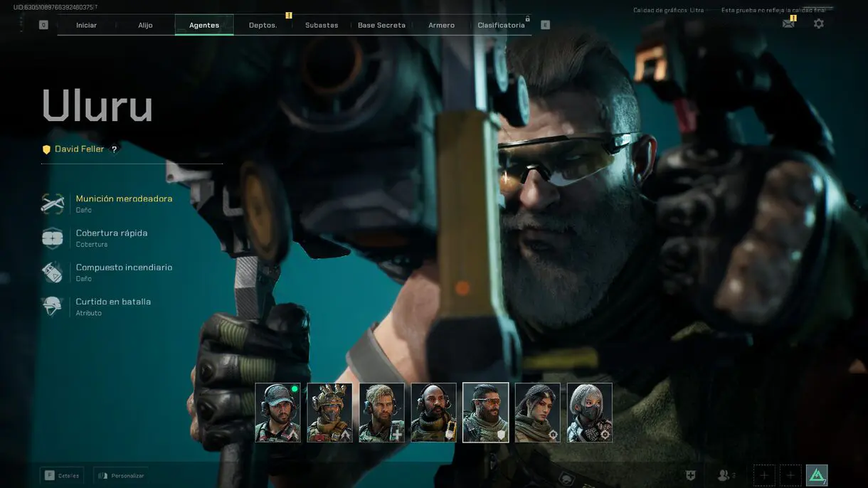Click the Compuesto incendiario label
Viewport: 868px width, 488px height.
[x=124, y=267]
